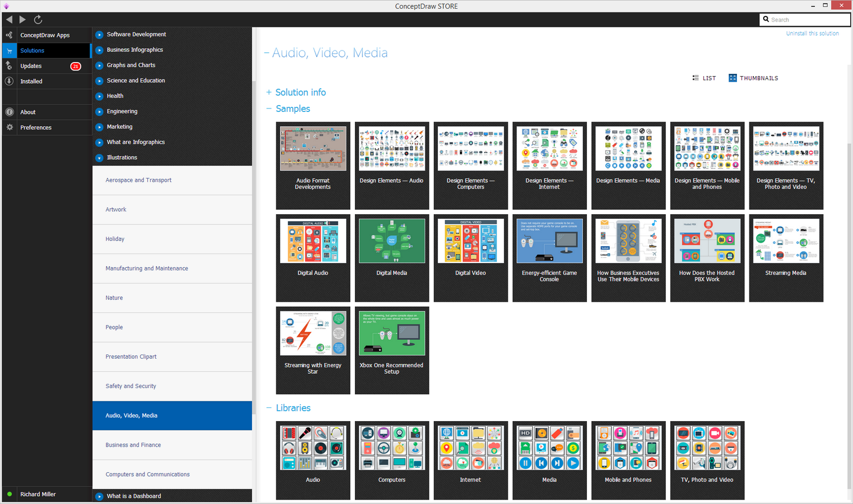The image size is (853, 504).
Task: Select the Nature solution
Action: click(172, 298)
